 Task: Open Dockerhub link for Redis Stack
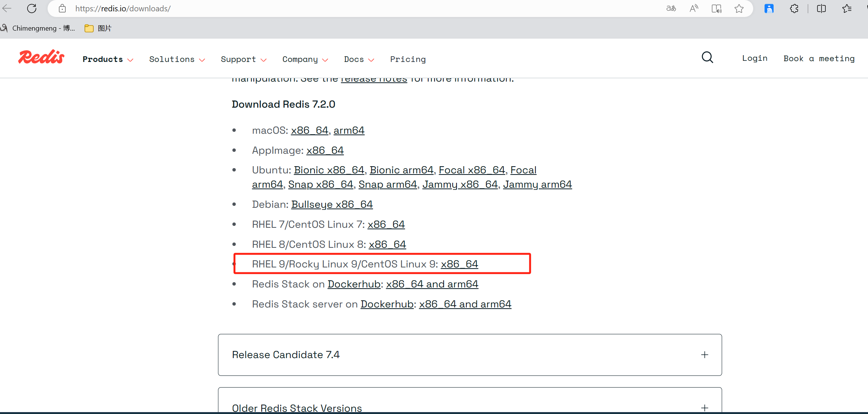(x=354, y=284)
